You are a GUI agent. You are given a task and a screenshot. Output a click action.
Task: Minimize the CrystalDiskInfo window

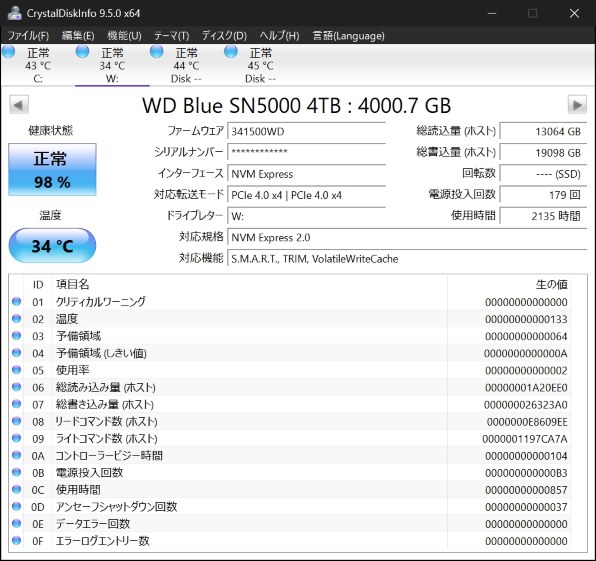[492, 13]
